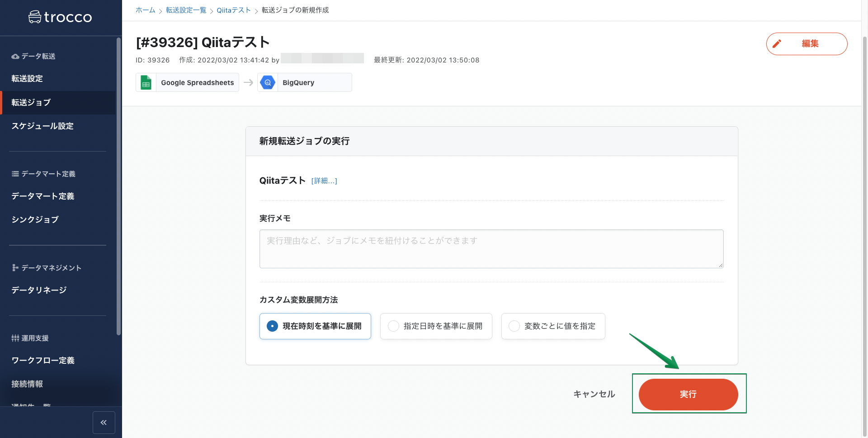This screenshot has height=438, width=868.
Task: Select 現在時刻を基準に展開 radio option
Action: pyautogui.click(x=315, y=326)
